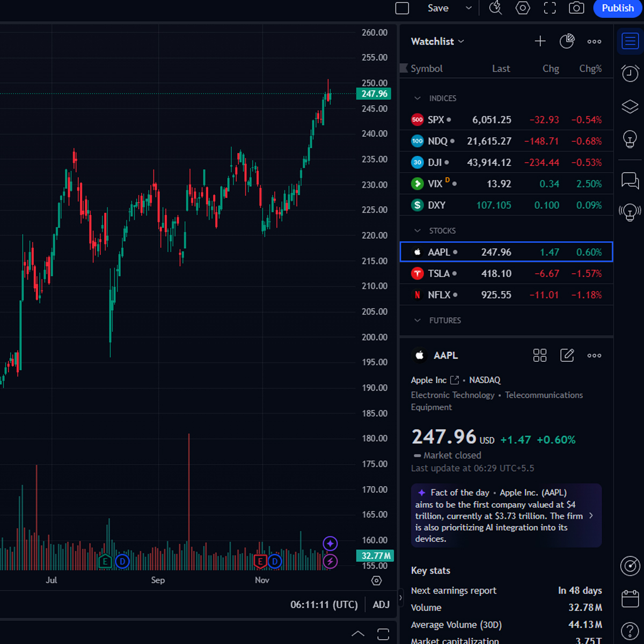Sort watchlist by Chg% column
The width and height of the screenshot is (644, 644).
(590, 69)
